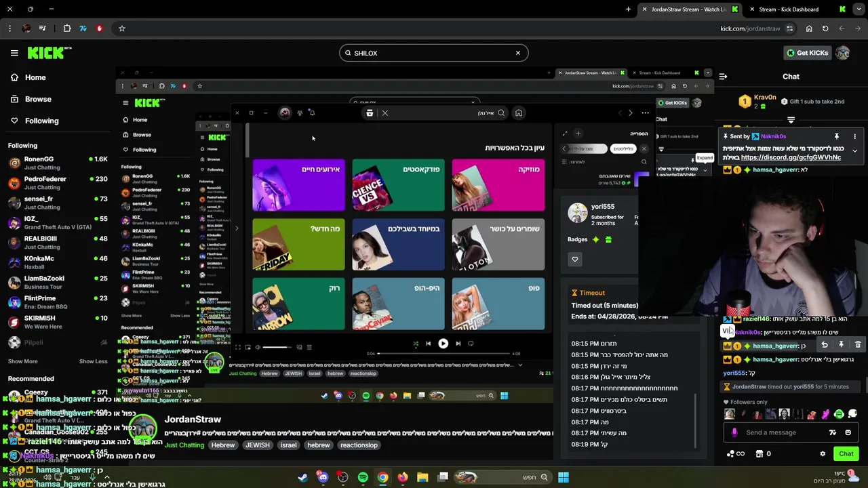Image resolution: width=868 pixels, height=488 pixels.
Task: Open the Chrome extensions puzzle icon
Action: [x=66, y=28]
